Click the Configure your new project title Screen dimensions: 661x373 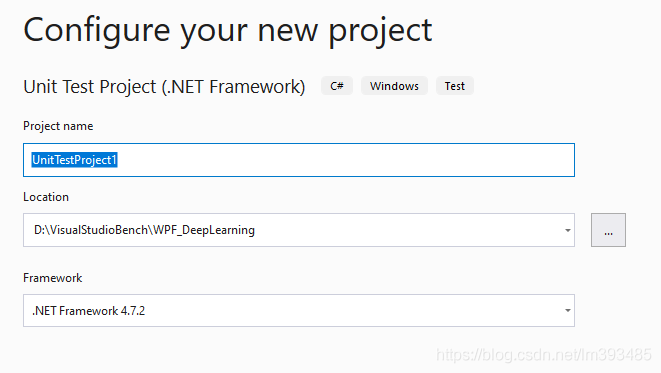tap(228, 30)
